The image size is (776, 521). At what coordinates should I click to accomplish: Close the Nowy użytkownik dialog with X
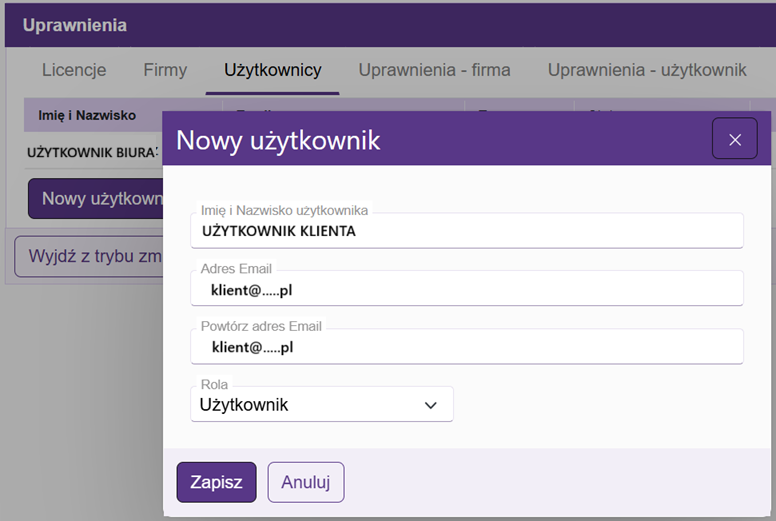coord(734,139)
